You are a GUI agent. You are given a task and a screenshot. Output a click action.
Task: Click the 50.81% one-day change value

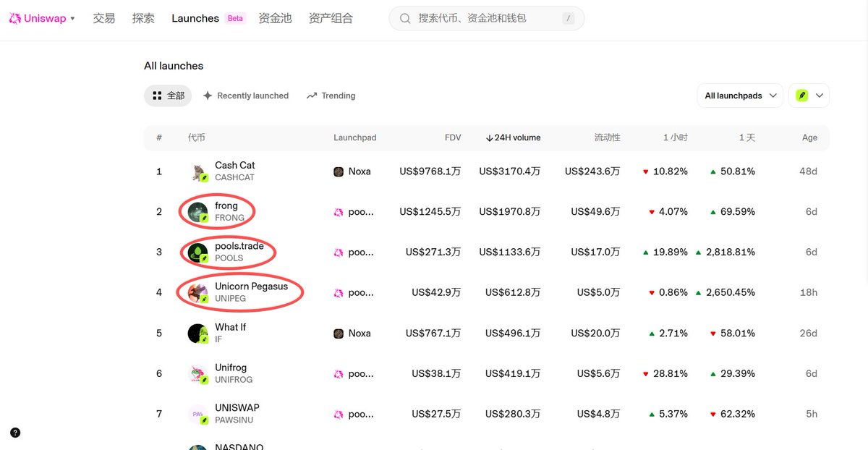[x=738, y=171]
